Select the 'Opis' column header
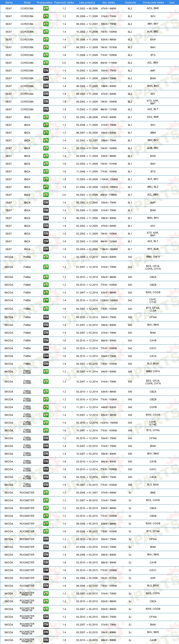Screen dimensions: 179x644 pyautogui.click(x=172, y=3)
